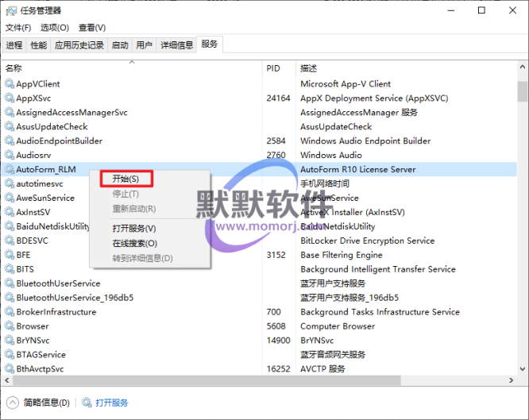This screenshot has height=420, width=529.
Task: Sort services by the 名称 column header
Action: [14, 69]
